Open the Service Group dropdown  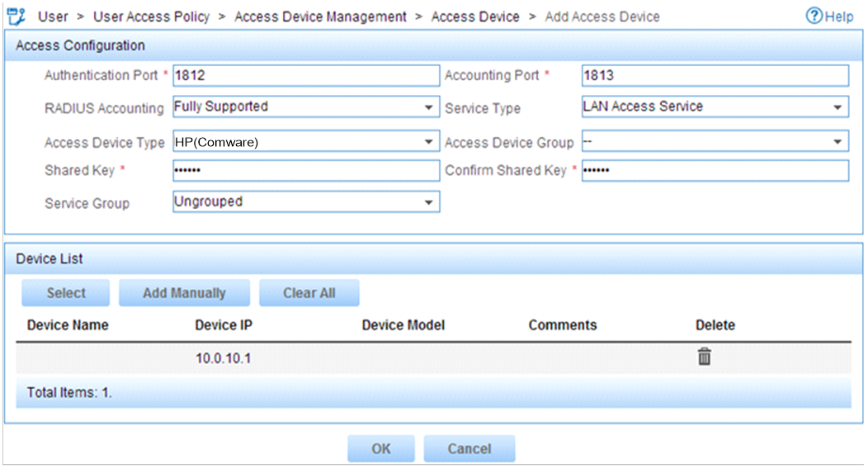tap(306, 202)
